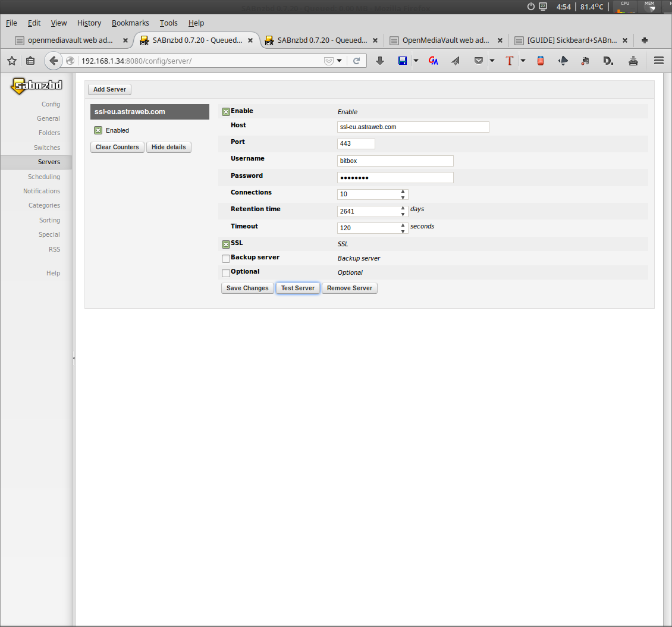672x627 pixels.
Task: Click into the Host input field
Action: tap(413, 127)
